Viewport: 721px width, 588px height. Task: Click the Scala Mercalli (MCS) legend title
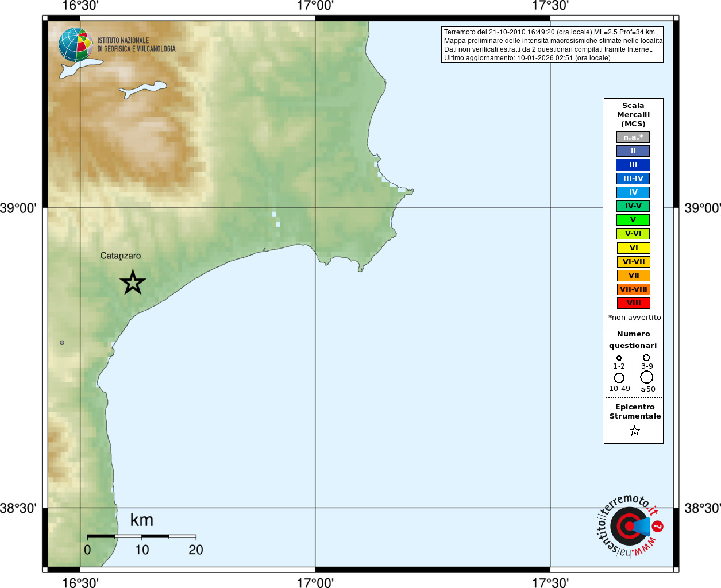coord(633,115)
